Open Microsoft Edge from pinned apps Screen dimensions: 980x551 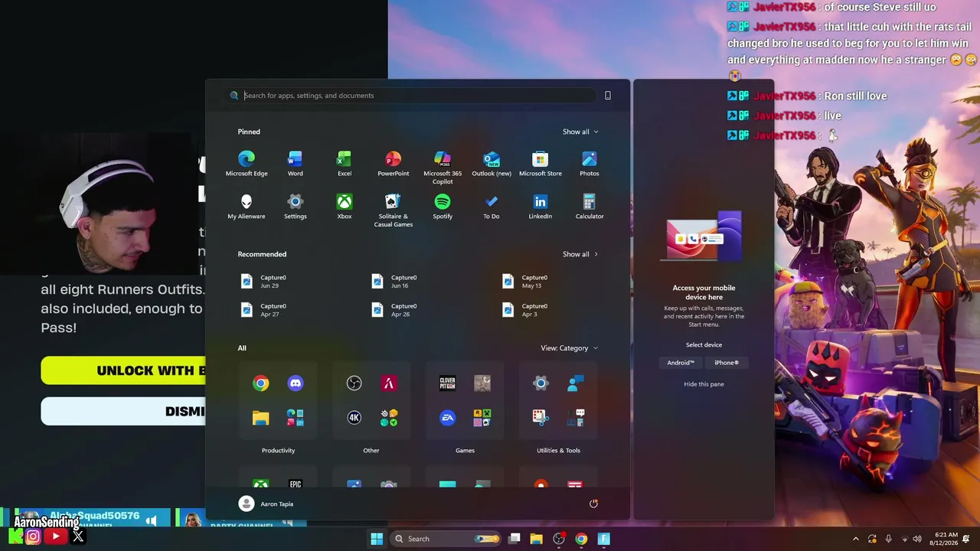247,164
